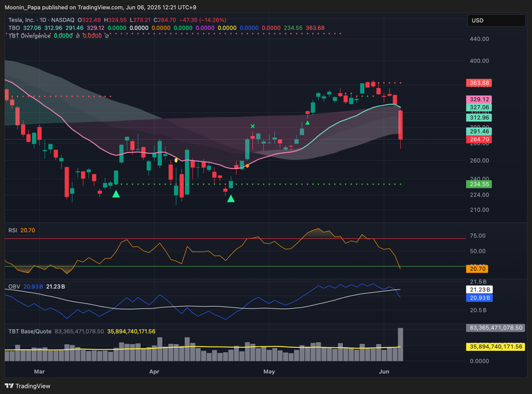This screenshot has height=394, width=532.
Task: Click the white 21.23B OBV axis label
Action: click(x=479, y=289)
